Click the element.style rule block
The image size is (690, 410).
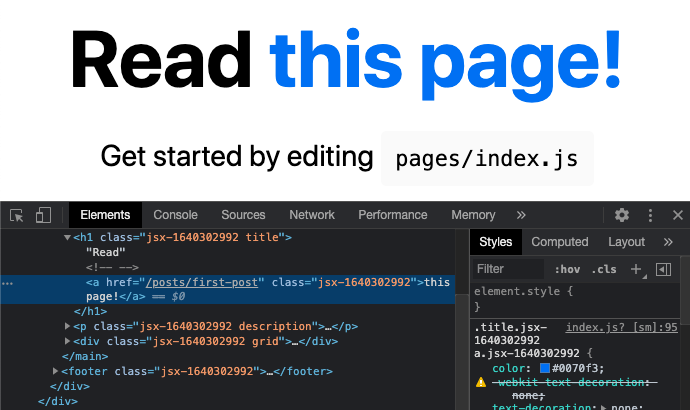pyautogui.click(x=574, y=299)
